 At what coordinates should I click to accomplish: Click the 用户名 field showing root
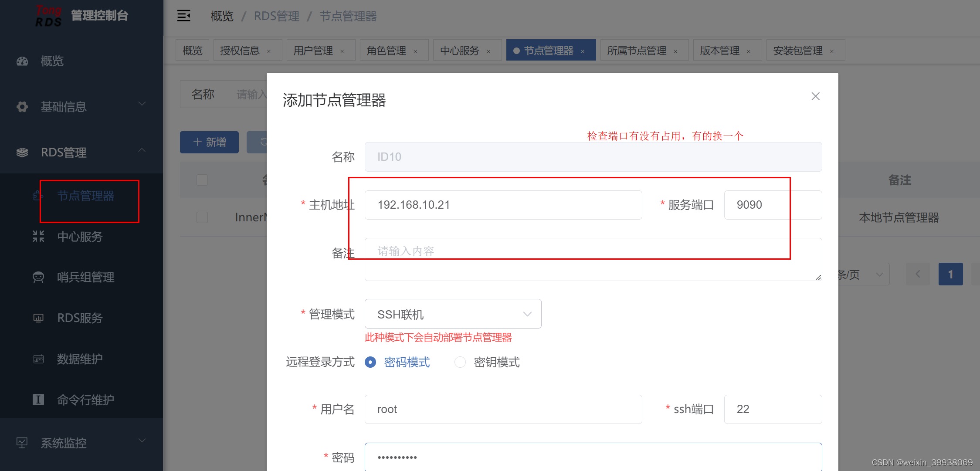[x=503, y=409]
